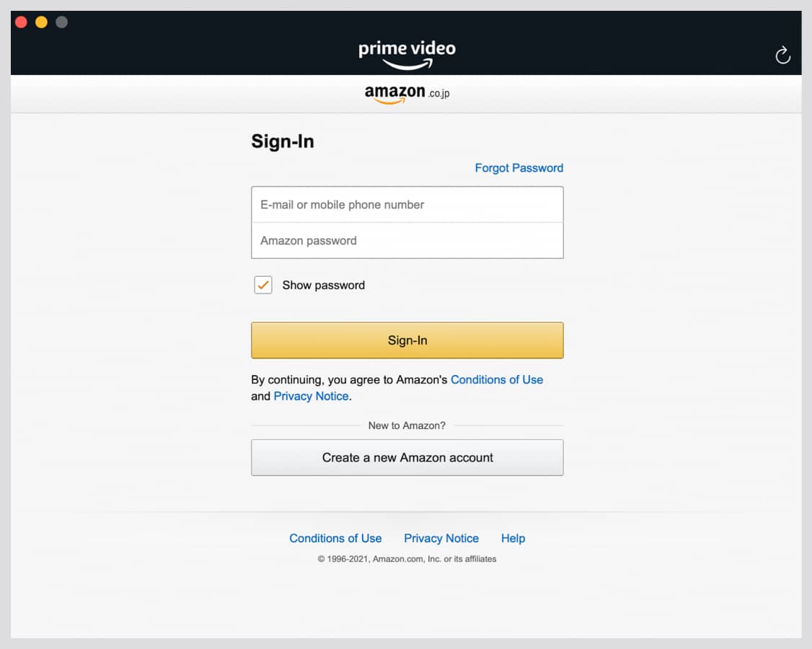Click the E-mail or mobile phone number field

[x=406, y=204]
